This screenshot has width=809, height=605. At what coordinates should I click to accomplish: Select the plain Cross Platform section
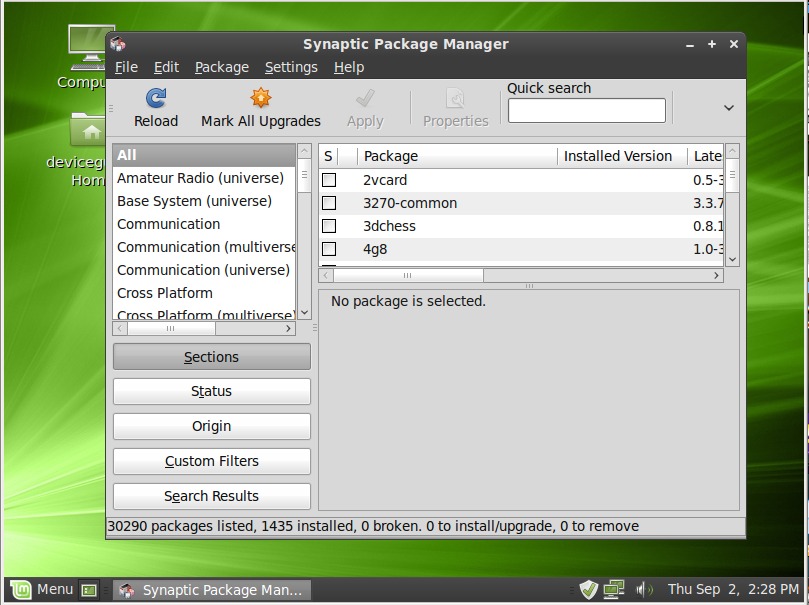(204, 293)
